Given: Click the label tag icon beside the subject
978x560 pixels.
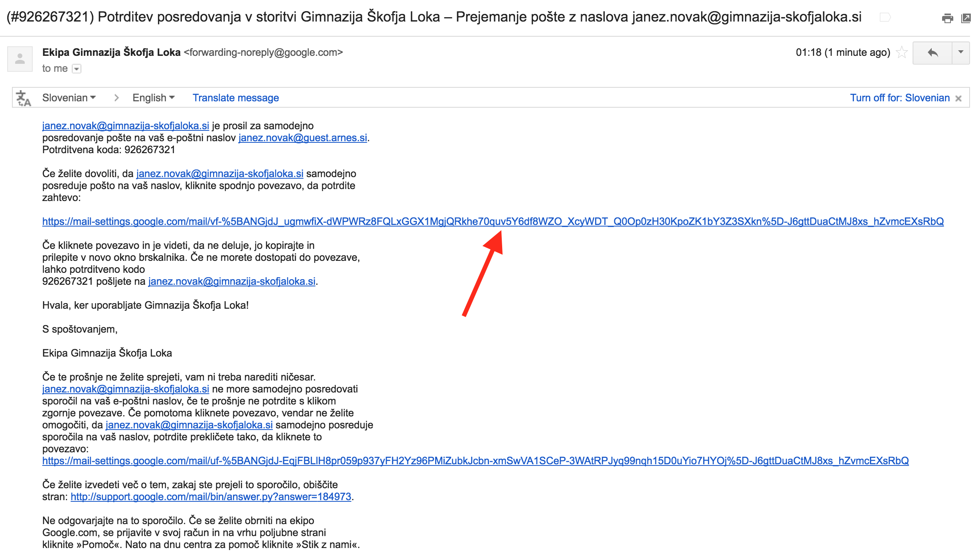Looking at the screenshot, I should pos(885,17).
